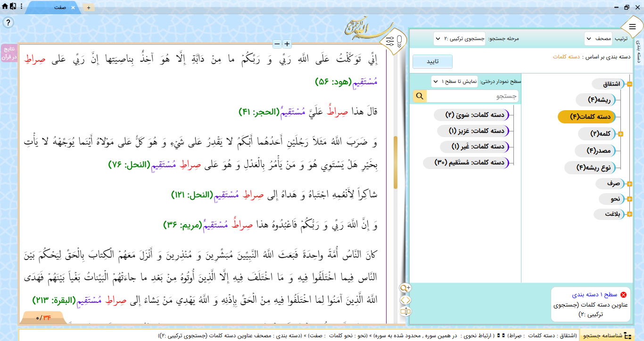
Task: Collapse the اشتقاق tree node
Action: coord(629,84)
